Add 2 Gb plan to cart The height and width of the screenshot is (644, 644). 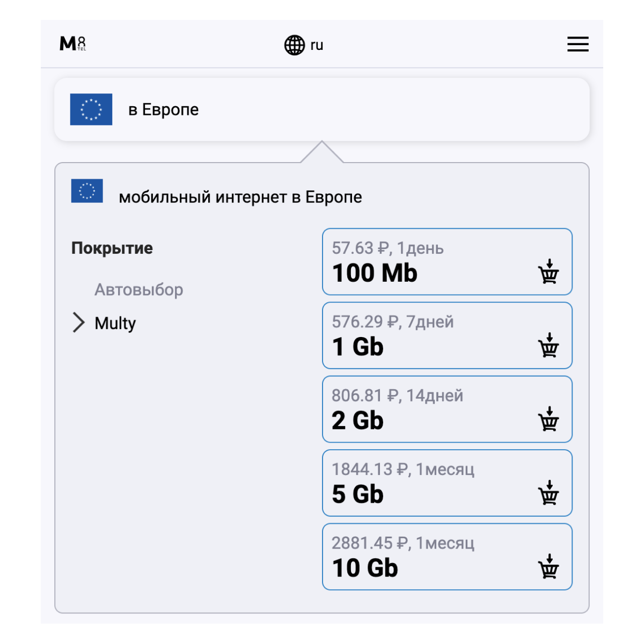click(x=548, y=419)
